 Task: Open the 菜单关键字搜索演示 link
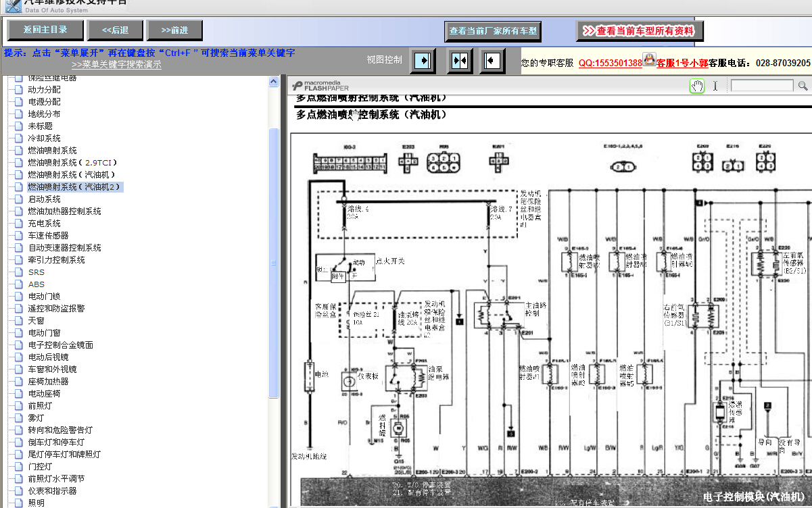coord(116,65)
